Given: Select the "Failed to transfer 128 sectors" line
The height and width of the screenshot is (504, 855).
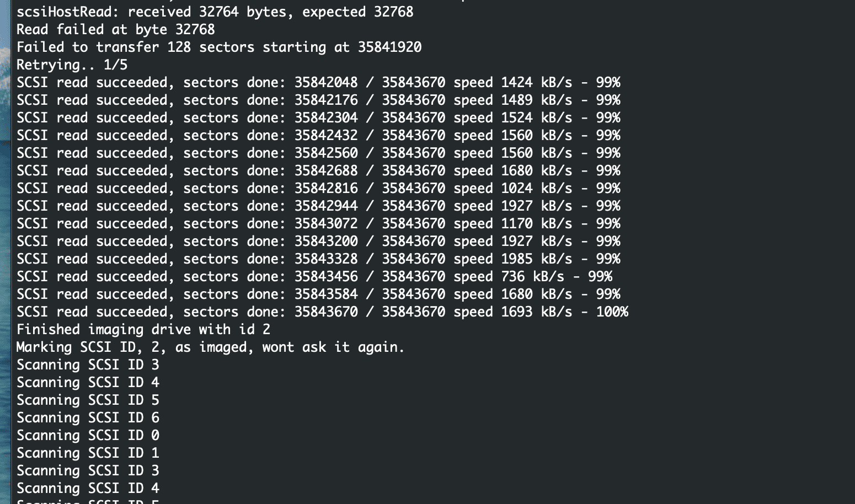Looking at the screenshot, I should click(x=218, y=47).
